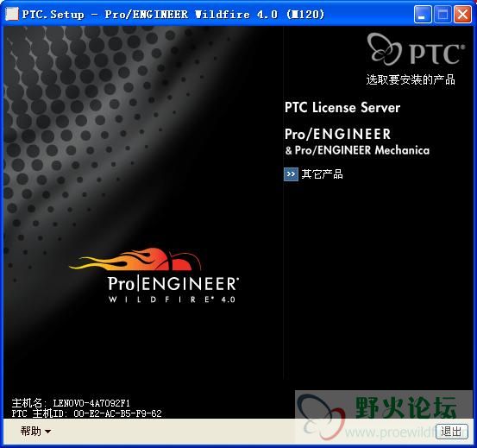This screenshot has width=477, height=448.
Task: Click the PTC 主机ID address text
Action: pos(87,413)
